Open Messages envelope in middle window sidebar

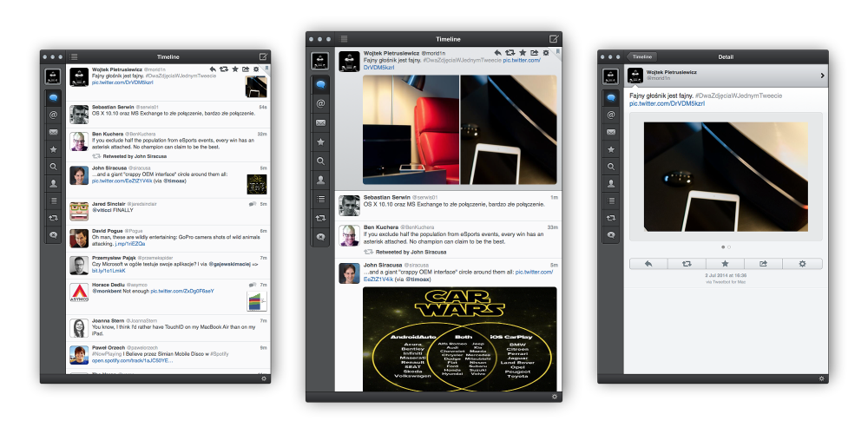(x=320, y=123)
